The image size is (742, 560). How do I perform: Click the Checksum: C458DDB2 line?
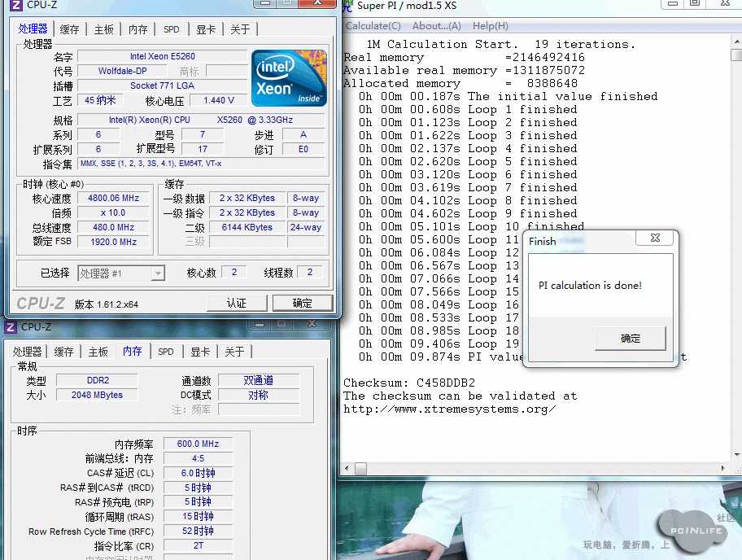click(409, 383)
